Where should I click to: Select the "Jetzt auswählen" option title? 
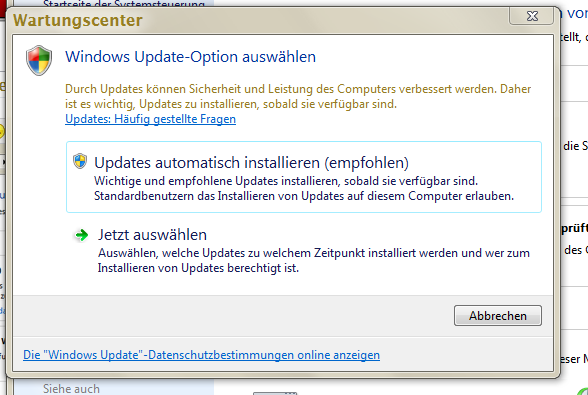pos(152,235)
